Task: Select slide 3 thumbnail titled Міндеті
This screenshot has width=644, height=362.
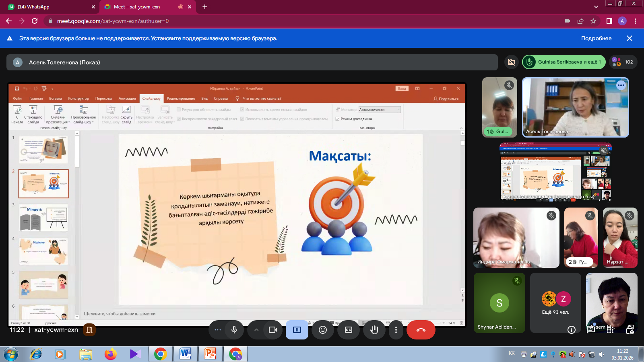Action: [x=43, y=218]
